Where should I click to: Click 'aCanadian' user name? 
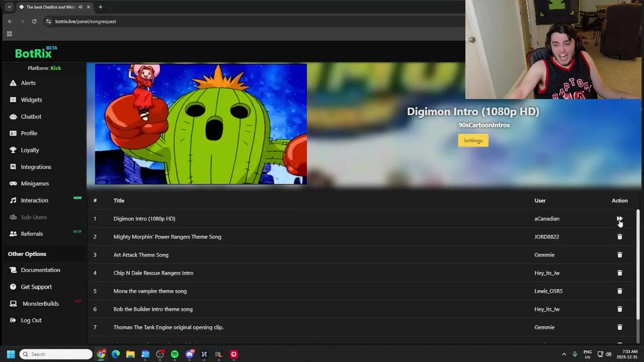[547, 219]
